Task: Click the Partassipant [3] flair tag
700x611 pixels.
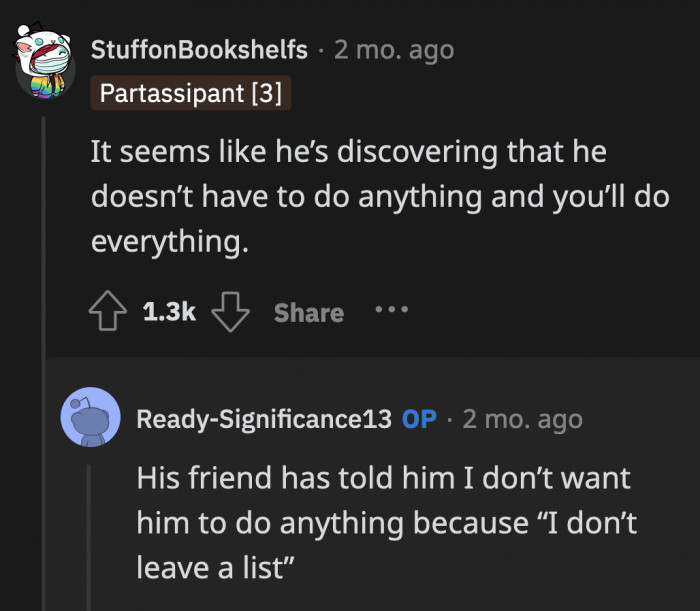Action: (190, 94)
